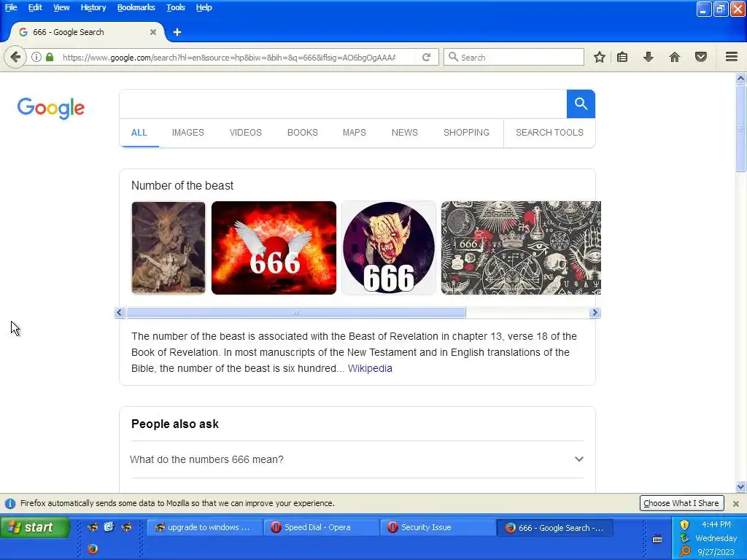Bookmark this page with the star icon
This screenshot has width=747, height=560.
(x=600, y=57)
